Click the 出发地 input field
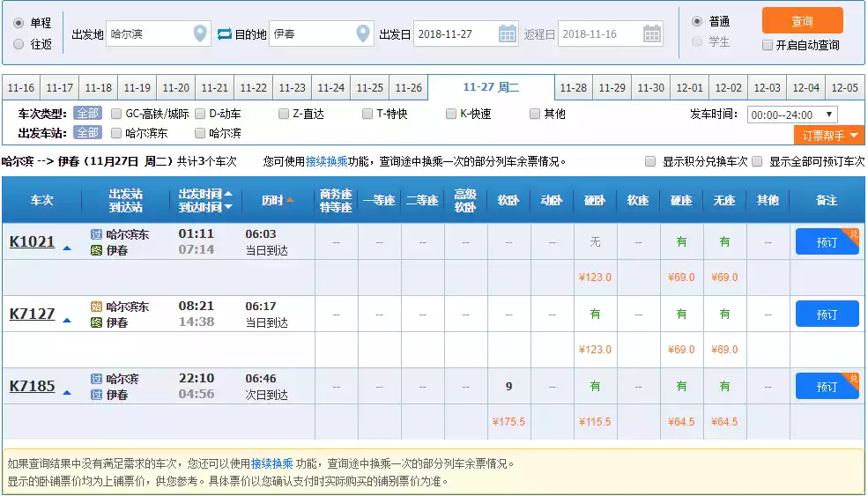This screenshot has height=496, width=868. pos(148,34)
